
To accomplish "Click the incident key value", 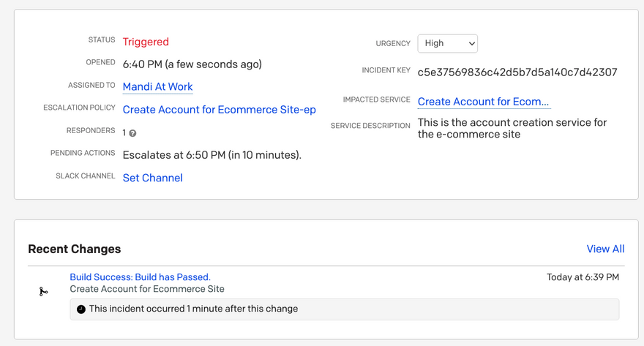I will (517, 72).
